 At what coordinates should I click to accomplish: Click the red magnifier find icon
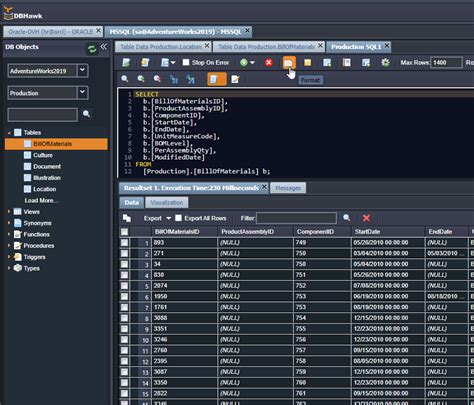pos(157,79)
